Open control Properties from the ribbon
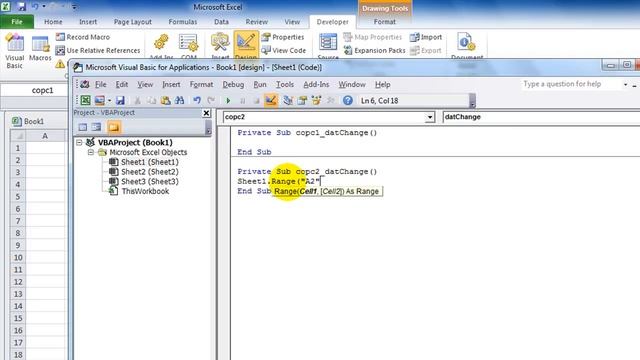 tap(283, 37)
